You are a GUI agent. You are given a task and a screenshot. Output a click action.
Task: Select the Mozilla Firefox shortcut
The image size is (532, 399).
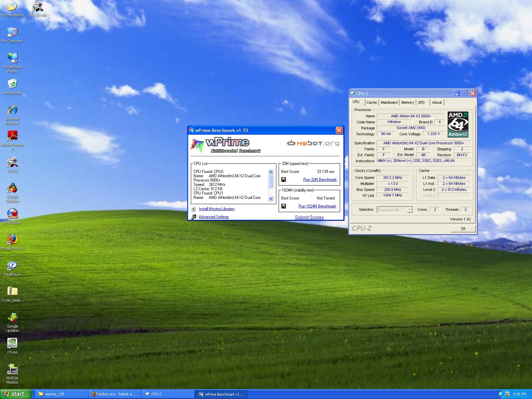coord(12,242)
